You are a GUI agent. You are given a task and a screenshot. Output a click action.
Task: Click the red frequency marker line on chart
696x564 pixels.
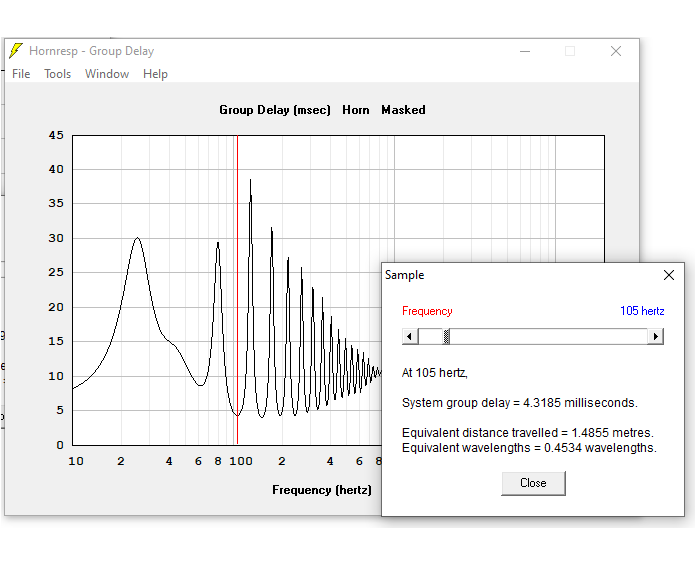pyautogui.click(x=237, y=289)
